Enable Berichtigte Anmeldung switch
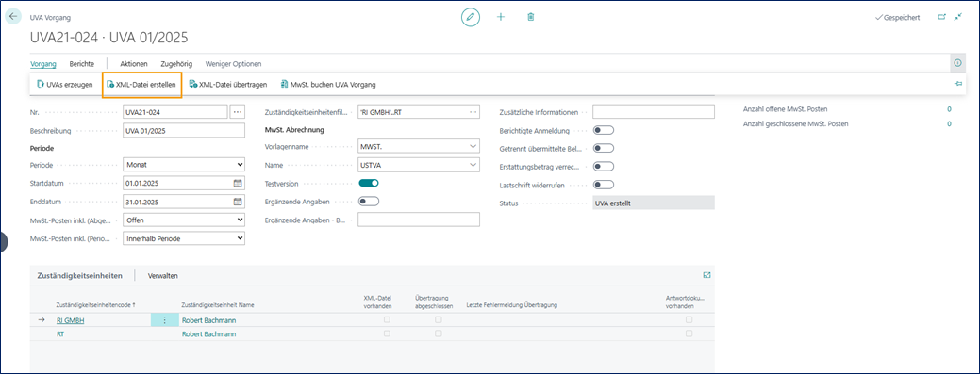The width and height of the screenshot is (980, 374). (x=603, y=130)
